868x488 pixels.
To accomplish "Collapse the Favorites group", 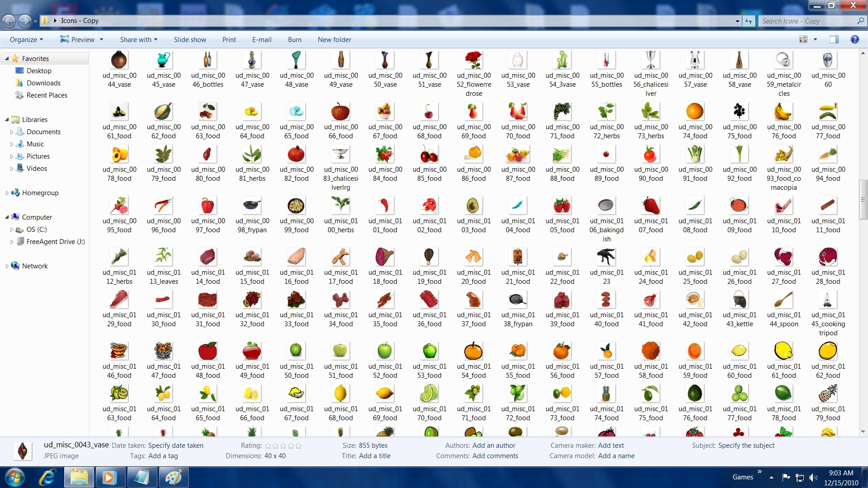I will (7, 59).
